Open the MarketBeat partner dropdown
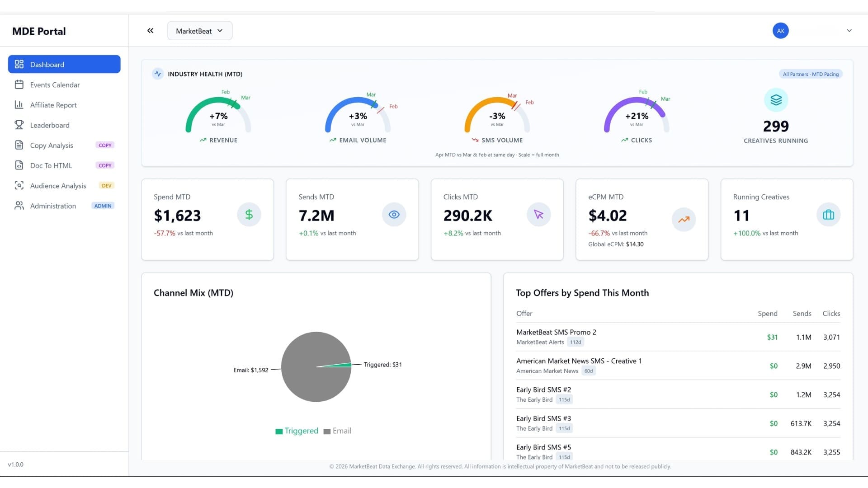Image resolution: width=868 pixels, height=488 pixels. pos(199,31)
